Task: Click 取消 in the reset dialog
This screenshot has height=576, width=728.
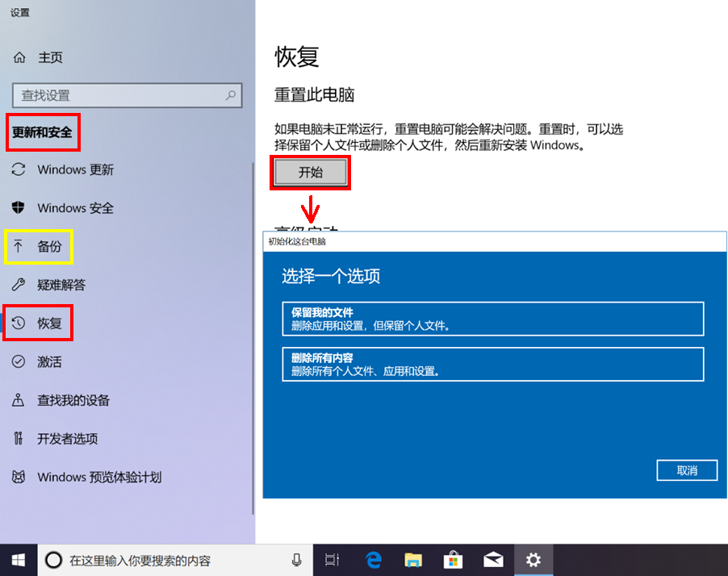Action: click(x=687, y=470)
